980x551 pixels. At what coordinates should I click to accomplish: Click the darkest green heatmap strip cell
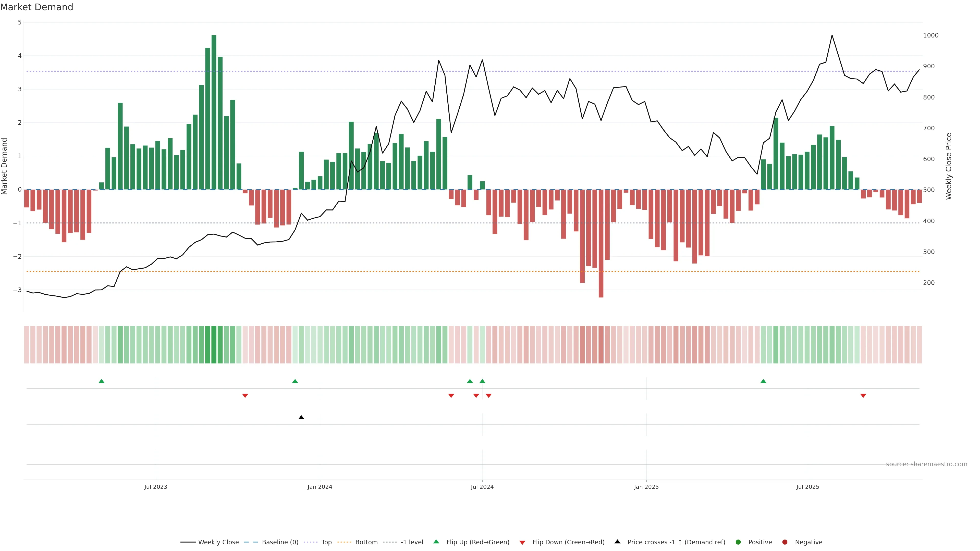click(x=214, y=345)
